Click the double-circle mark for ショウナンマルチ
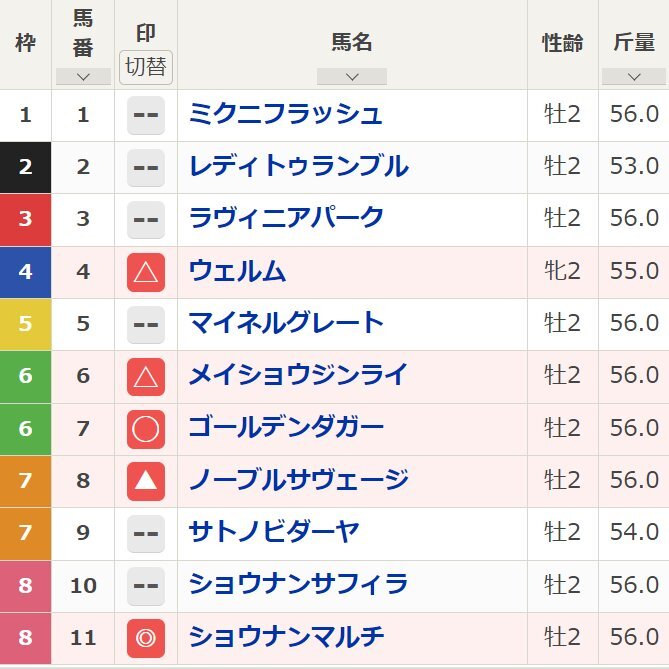The width and height of the screenshot is (669, 669). 146,638
